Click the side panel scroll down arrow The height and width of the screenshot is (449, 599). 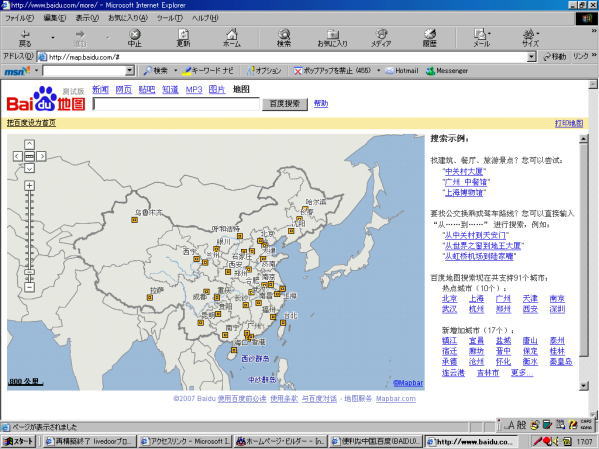click(583, 386)
